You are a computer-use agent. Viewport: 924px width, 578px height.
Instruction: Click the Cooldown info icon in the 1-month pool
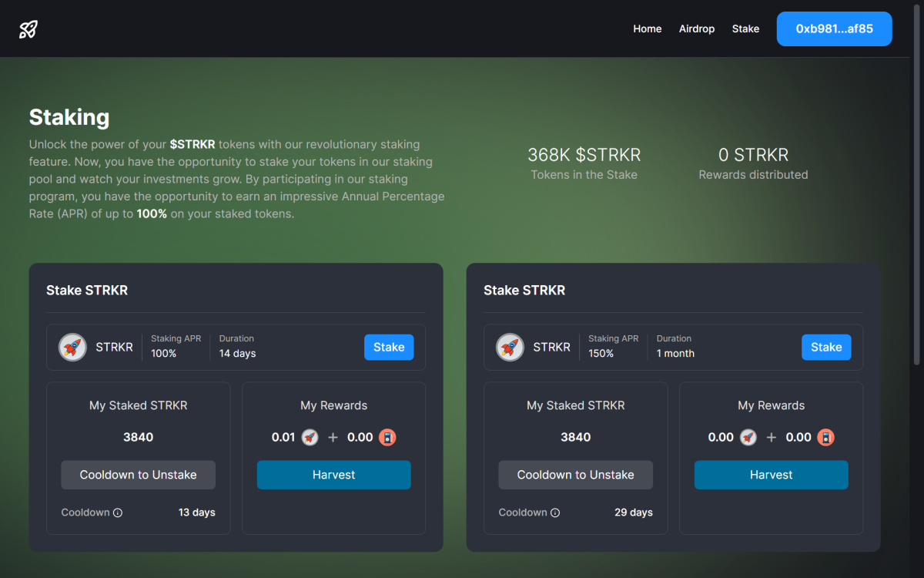click(x=554, y=512)
